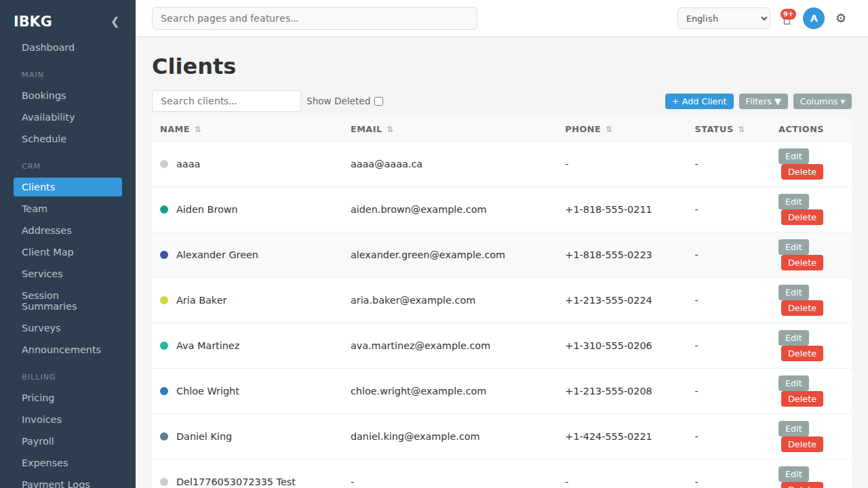
Task: Open Addresses page
Action: click(x=68, y=230)
